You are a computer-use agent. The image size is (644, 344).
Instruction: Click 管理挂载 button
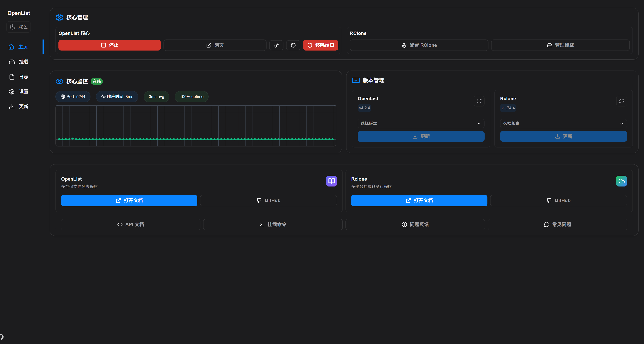click(x=560, y=45)
